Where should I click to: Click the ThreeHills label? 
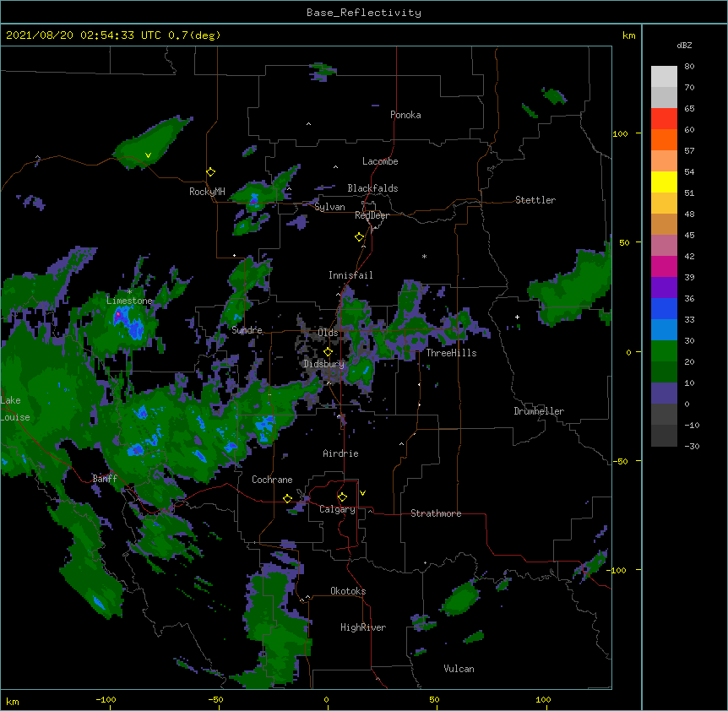(x=451, y=353)
